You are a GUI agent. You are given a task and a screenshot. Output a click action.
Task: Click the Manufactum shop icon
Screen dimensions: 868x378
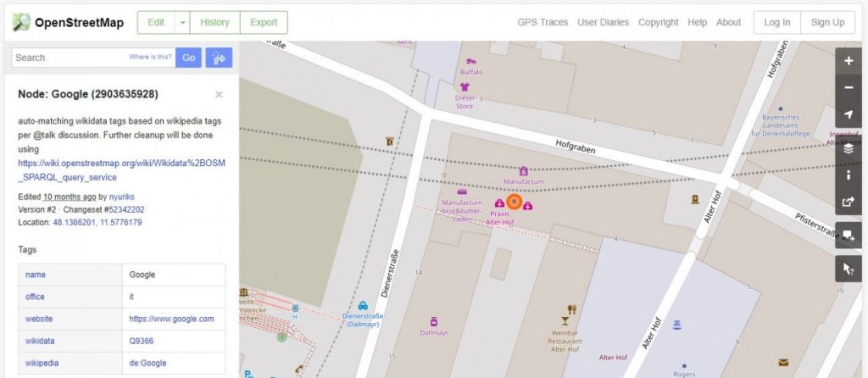click(523, 171)
